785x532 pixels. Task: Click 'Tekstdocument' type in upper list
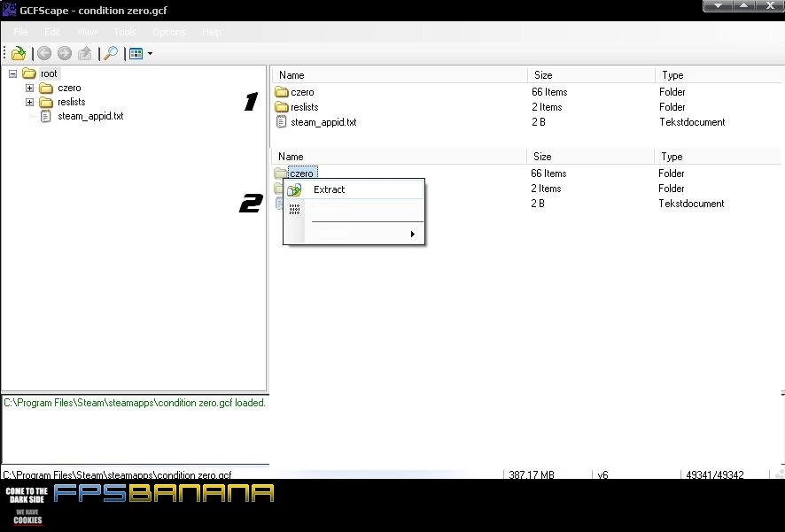click(692, 122)
